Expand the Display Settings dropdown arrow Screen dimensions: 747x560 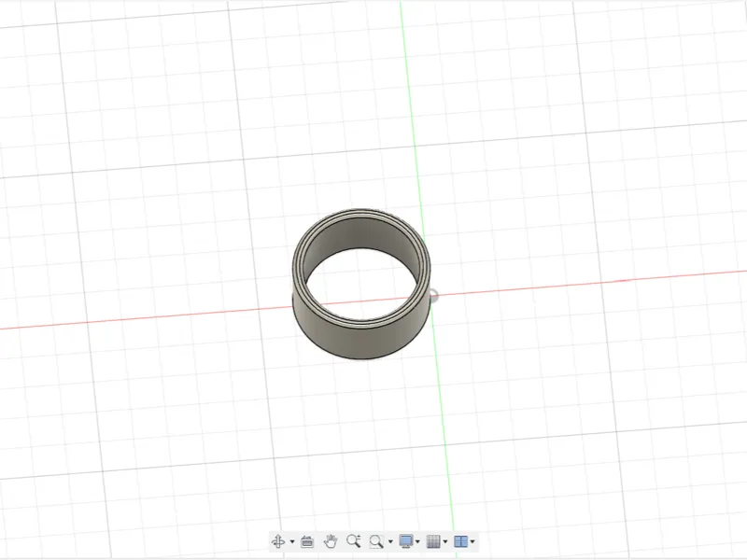tap(417, 541)
